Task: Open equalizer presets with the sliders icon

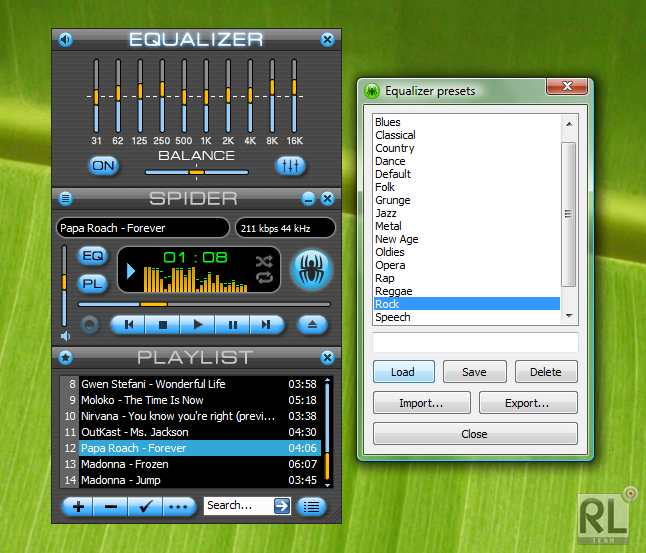Action: (291, 166)
